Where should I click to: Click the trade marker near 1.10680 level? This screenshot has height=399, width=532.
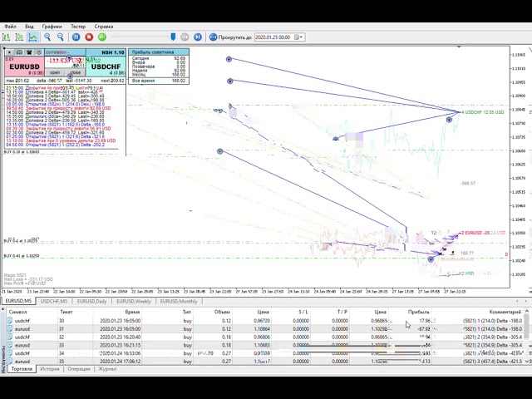click(x=219, y=151)
